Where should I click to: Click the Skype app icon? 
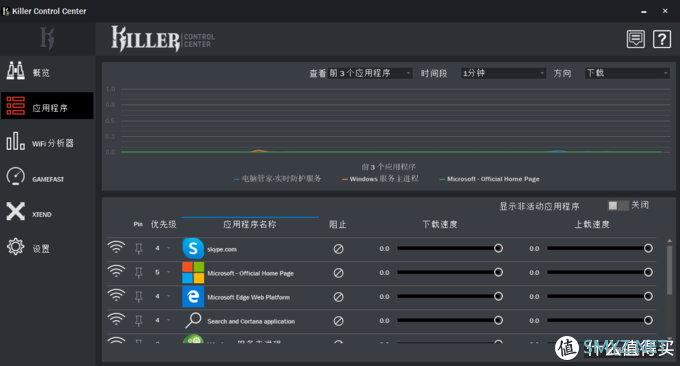point(193,248)
